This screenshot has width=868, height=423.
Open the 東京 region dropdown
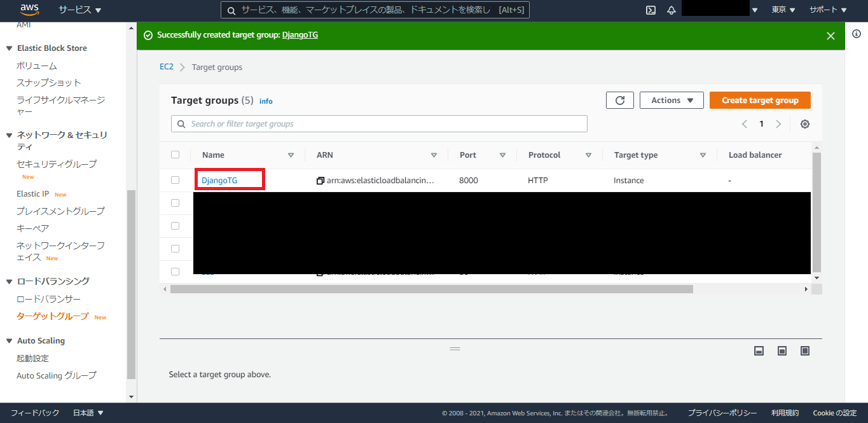[783, 10]
